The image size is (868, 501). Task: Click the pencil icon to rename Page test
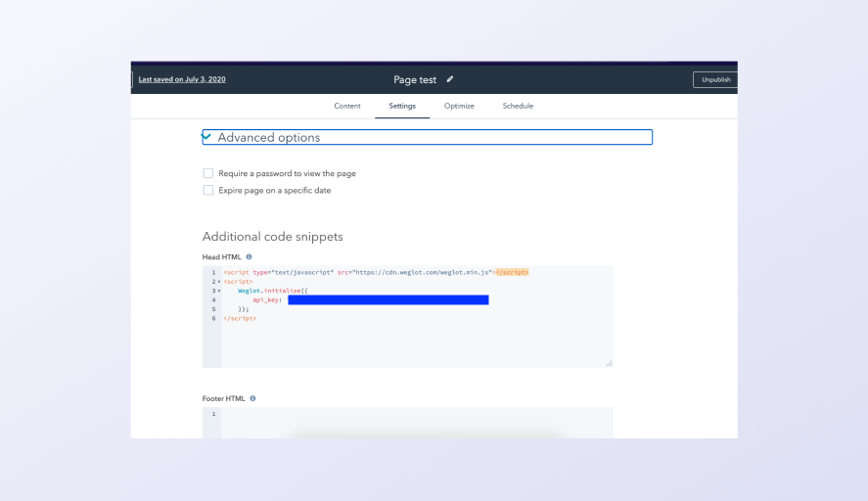pos(450,79)
